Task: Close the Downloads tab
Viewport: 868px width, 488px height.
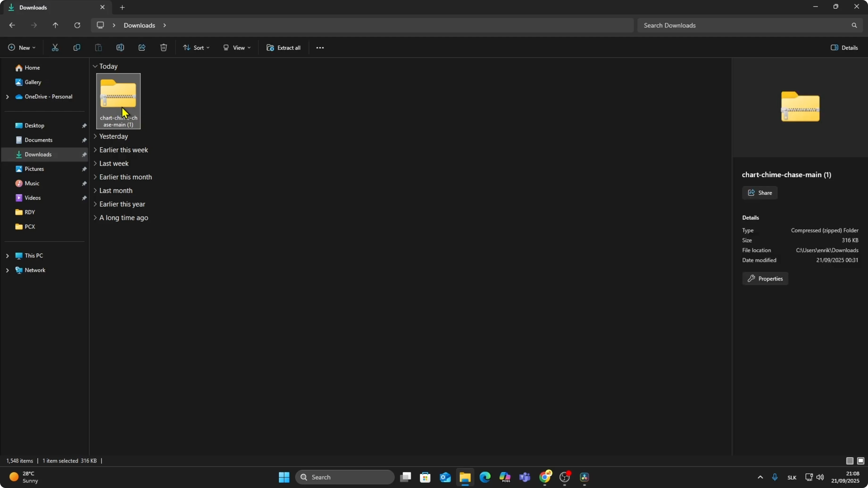Action: tap(102, 7)
